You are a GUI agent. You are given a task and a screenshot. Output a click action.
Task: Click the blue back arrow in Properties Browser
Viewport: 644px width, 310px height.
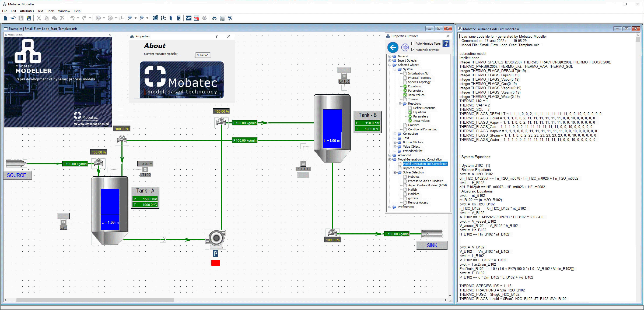click(x=393, y=48)
